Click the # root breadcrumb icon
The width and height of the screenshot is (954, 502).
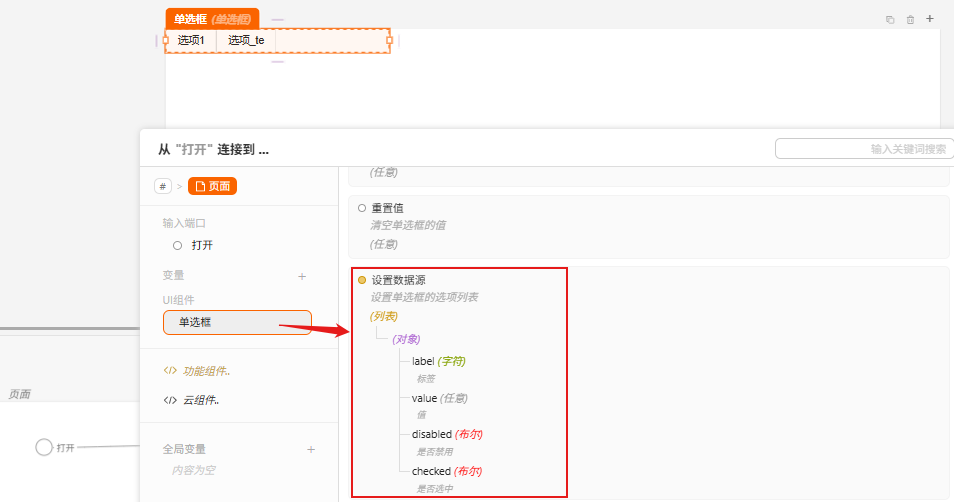click(x=163, y=186)
